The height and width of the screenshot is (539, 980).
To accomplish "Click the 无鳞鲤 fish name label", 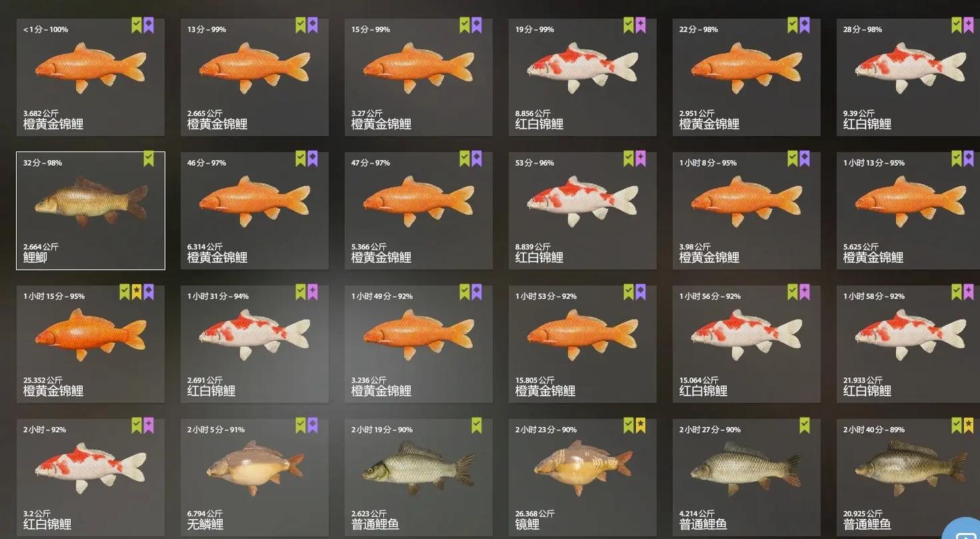I will (x=205, y=524).
